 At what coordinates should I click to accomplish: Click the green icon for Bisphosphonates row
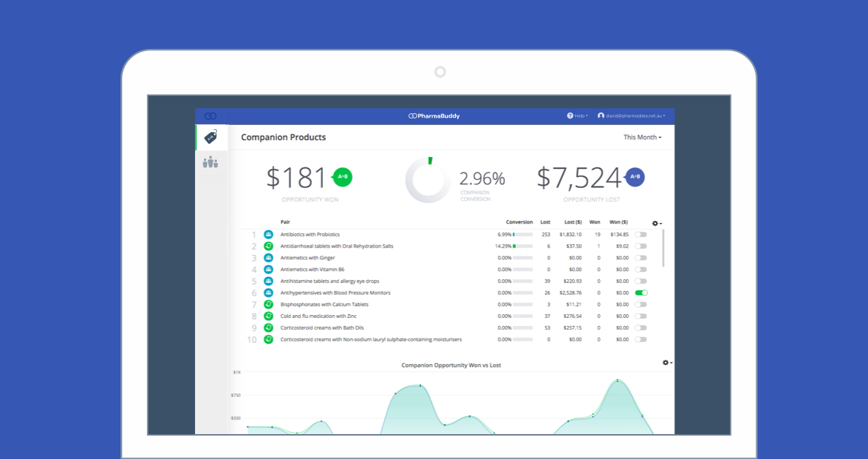(x=268, y=305)
